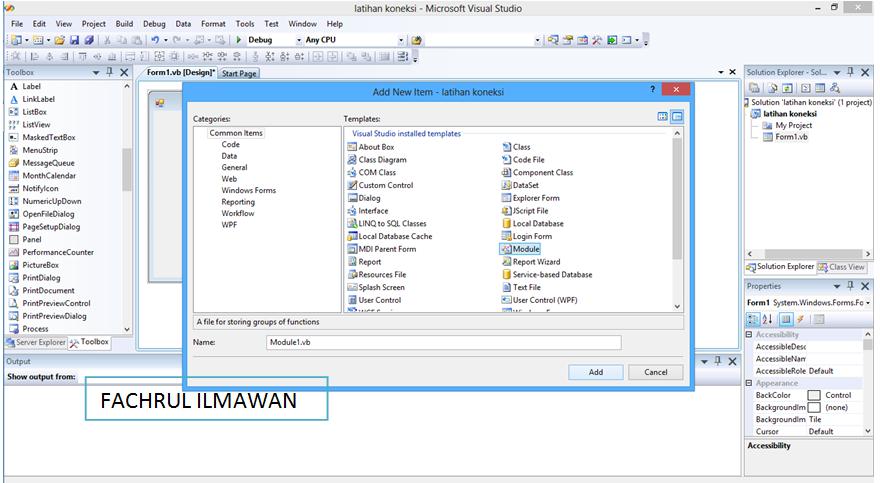Open the File menu
The image size is (880, 483).
[17, 24]
